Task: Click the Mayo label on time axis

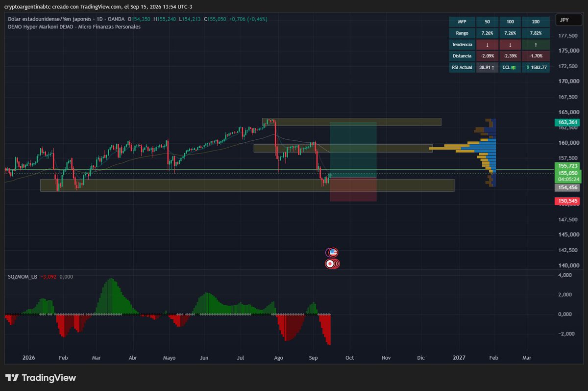Action: coord(169,358)
